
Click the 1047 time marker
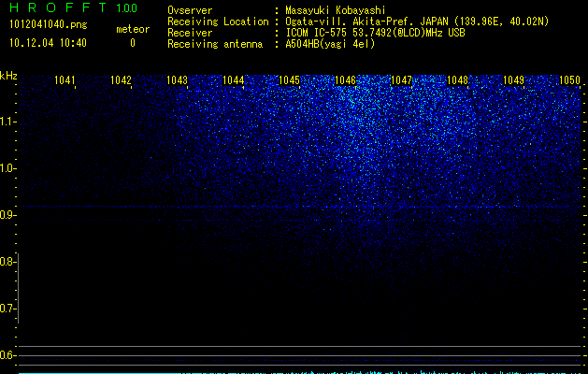(401, 80)
